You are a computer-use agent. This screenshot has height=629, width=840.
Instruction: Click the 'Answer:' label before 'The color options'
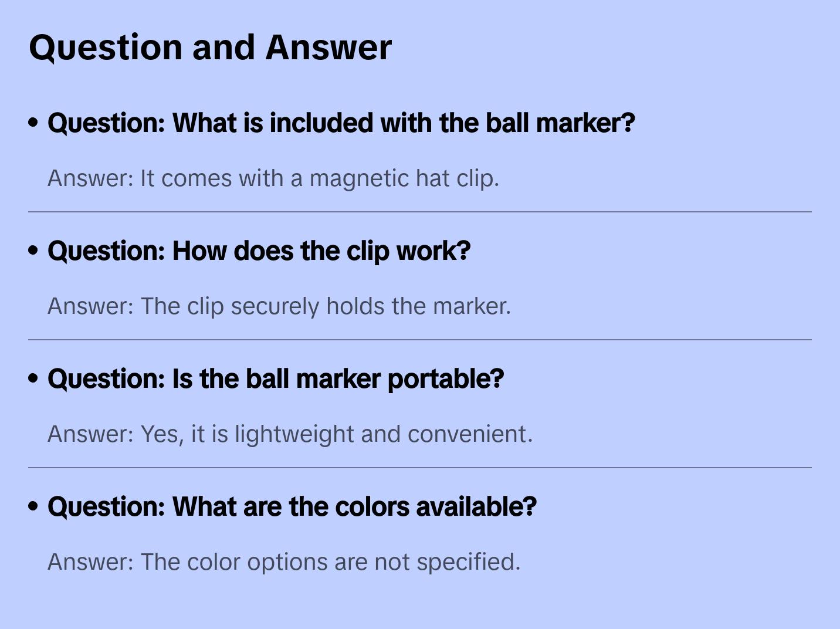(91, 562)
